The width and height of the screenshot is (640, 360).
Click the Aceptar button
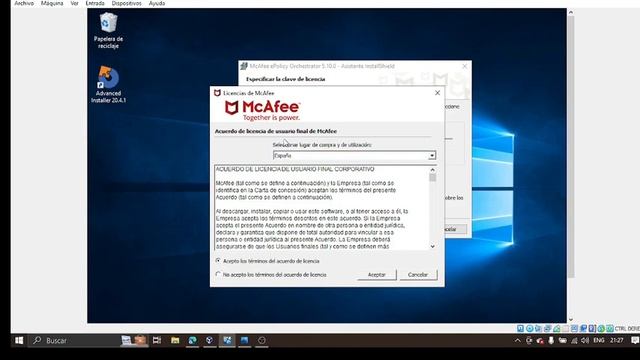(376, 275)
